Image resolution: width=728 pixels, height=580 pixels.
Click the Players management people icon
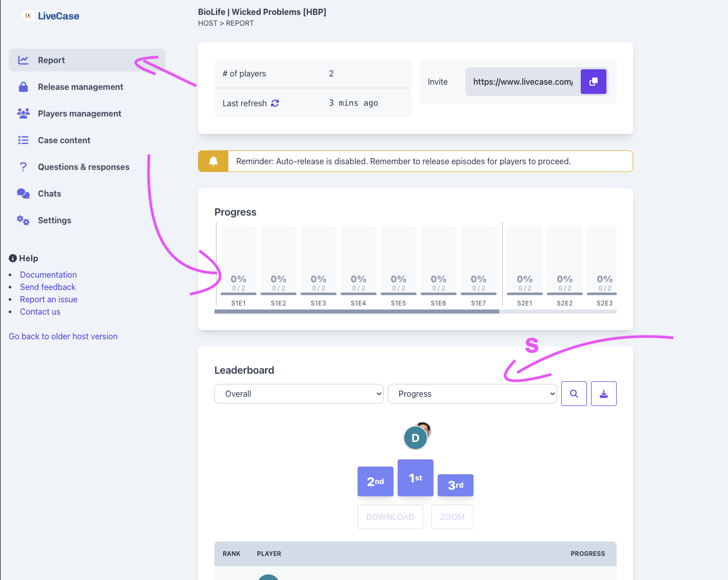point(23,113)
